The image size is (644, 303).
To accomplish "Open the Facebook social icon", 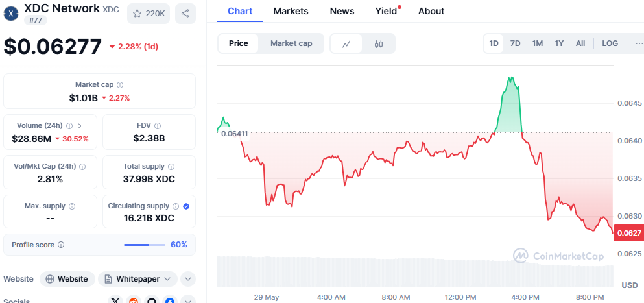I will tap(170, 301).
